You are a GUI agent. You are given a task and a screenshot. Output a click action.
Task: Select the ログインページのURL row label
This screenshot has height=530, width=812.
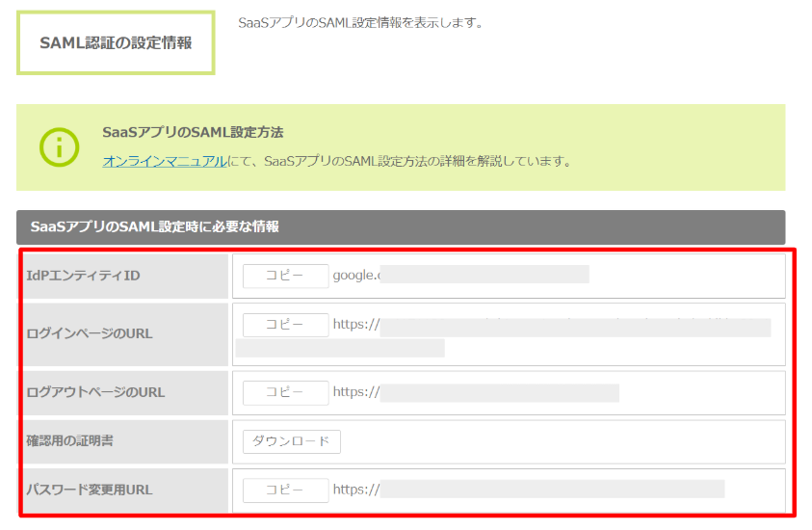coord(90,334)
